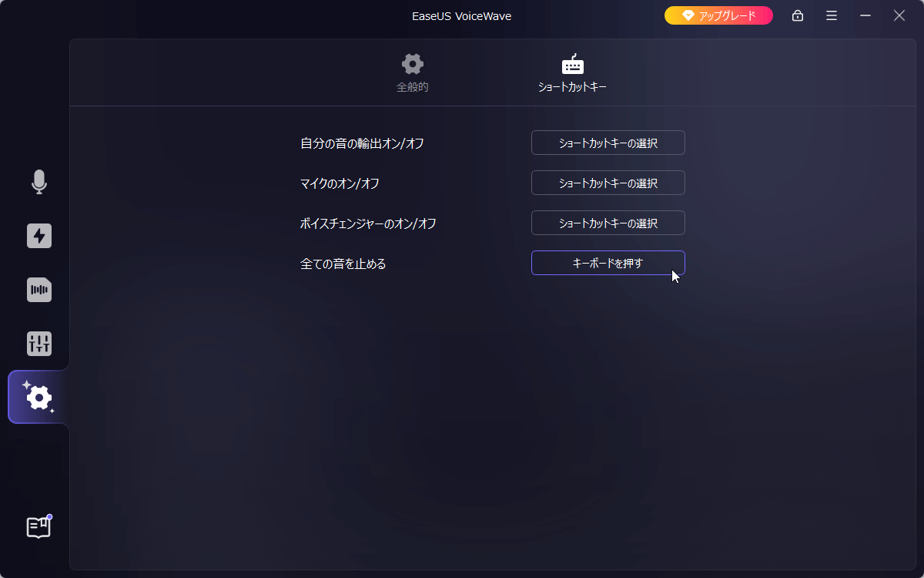This screenshot has width=924, height=578.
Task: Switch to the 全般的 tab
Action: pyautogui.click(x=413, y=74)
